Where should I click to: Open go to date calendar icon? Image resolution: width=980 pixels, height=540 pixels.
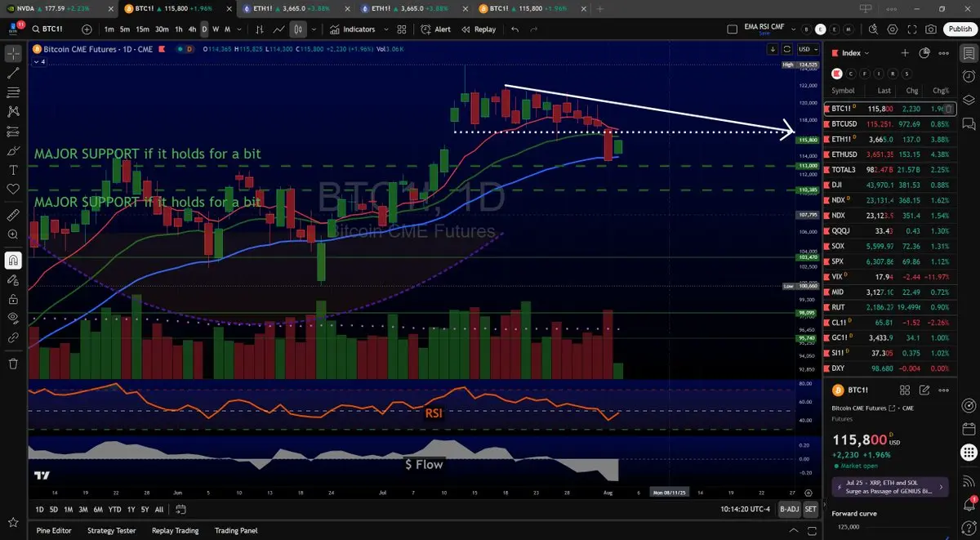[180, 509]
